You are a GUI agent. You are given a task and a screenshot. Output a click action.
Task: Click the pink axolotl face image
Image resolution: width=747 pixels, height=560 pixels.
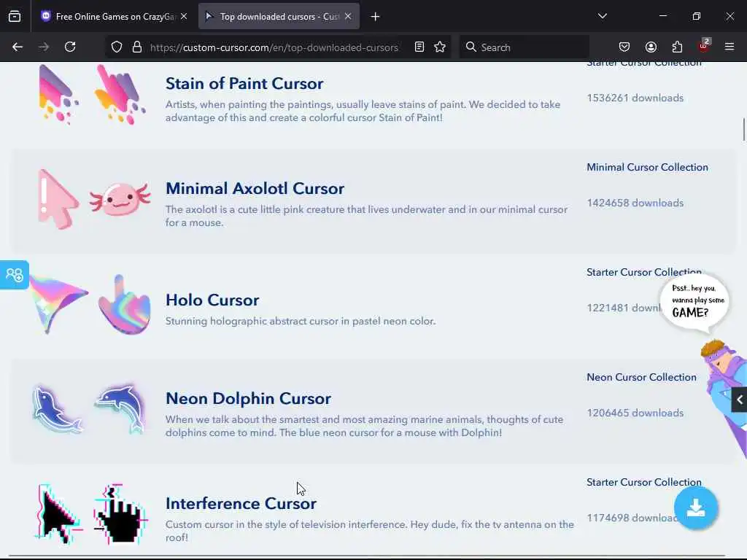[x=120, y=198]
